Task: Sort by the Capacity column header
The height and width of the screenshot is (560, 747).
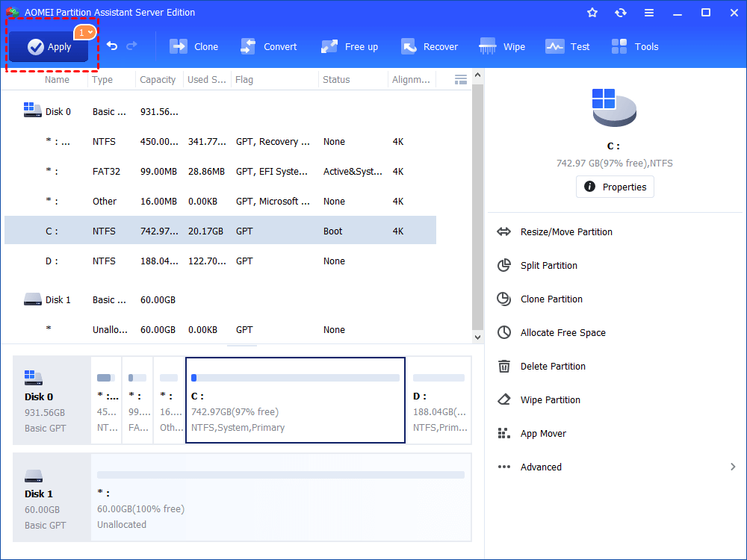Action: click(158, 80)
